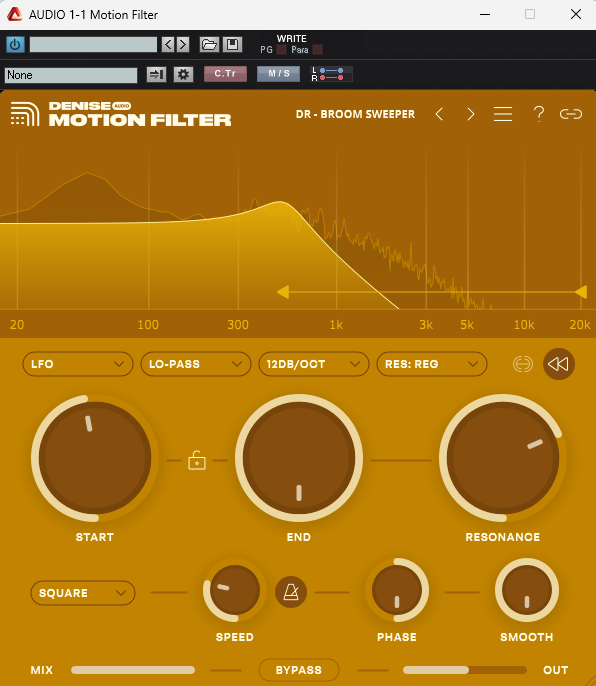Open the SQUARE waveform dropdown
596x686 pixels.
[83, 593]
